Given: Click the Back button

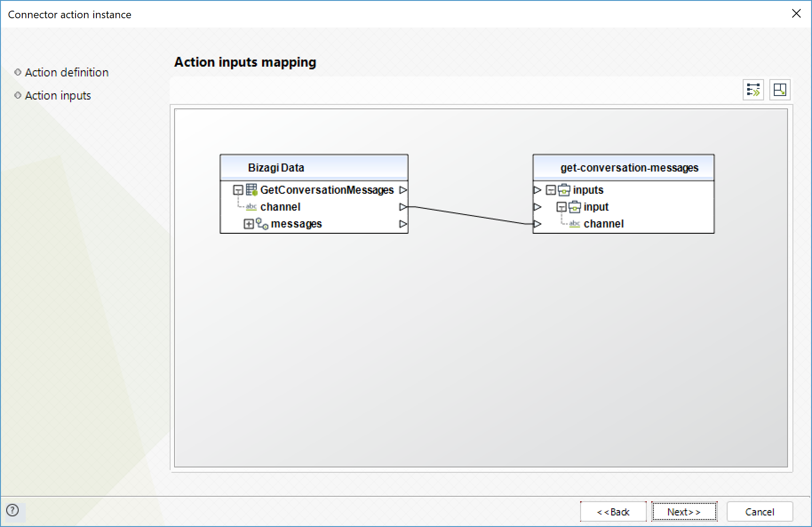Looking at the screenshot, I should (613, 512).
